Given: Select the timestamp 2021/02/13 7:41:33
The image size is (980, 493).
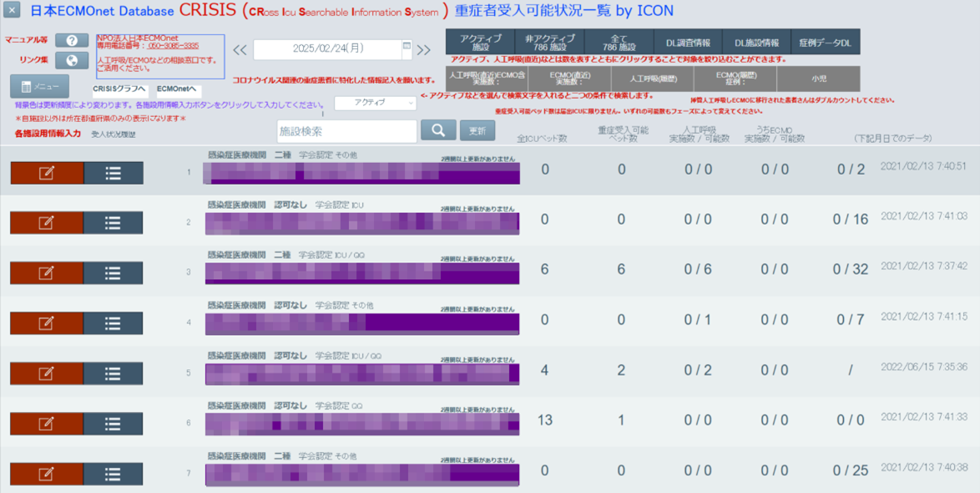Looking at the screenshot, I should coord(924,417).
